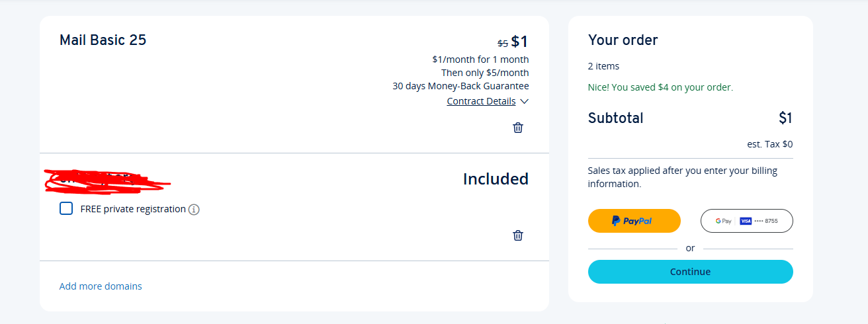This screenshot has width=868, height=324.
Task: Pay using the Google Pay card ending 8755
Action: click(x=746, y=221)
